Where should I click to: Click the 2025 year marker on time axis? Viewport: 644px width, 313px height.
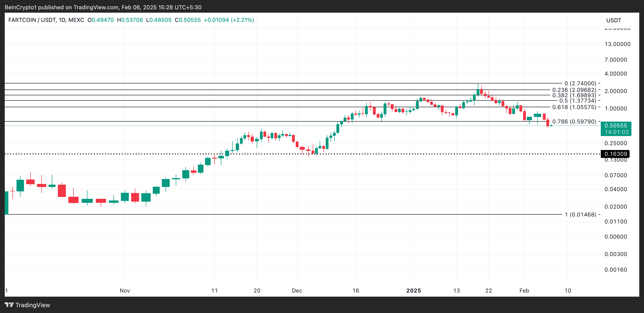tap(414, 290)
